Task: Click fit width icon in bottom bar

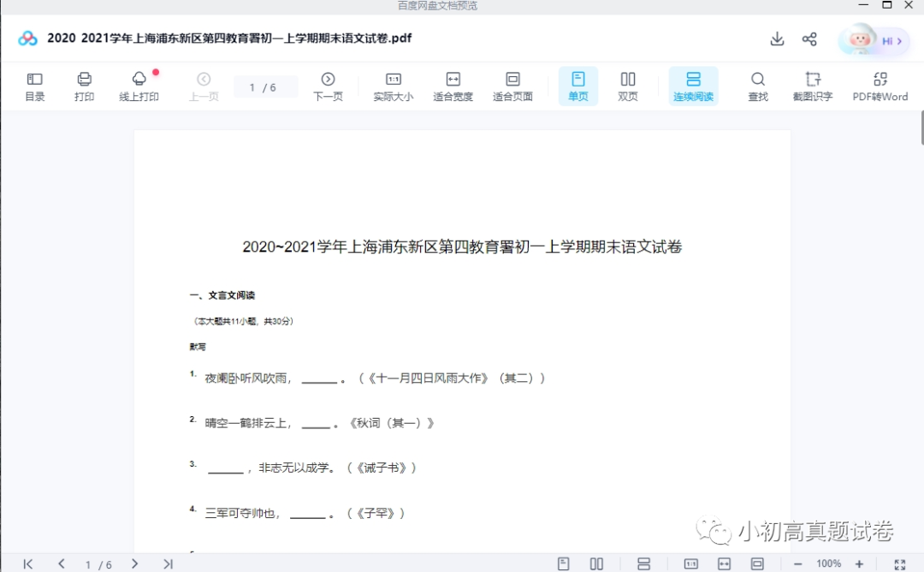Action: 725,563
